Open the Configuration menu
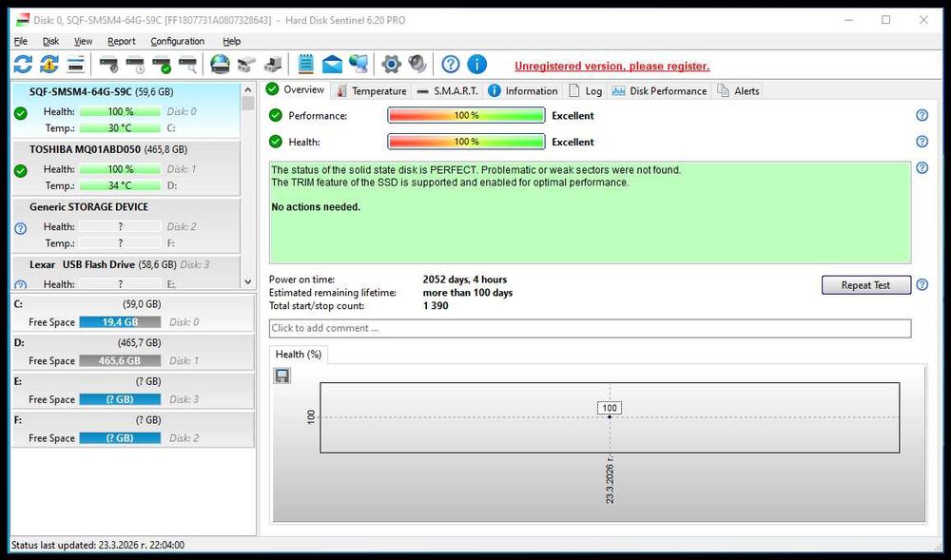This screenshot has width=951, height=560. click(177, 41)
